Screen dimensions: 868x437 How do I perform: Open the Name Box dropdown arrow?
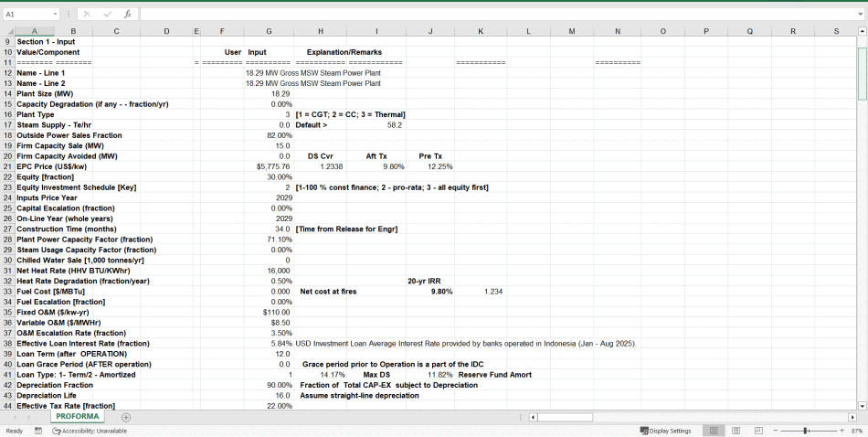click(56, 14)
